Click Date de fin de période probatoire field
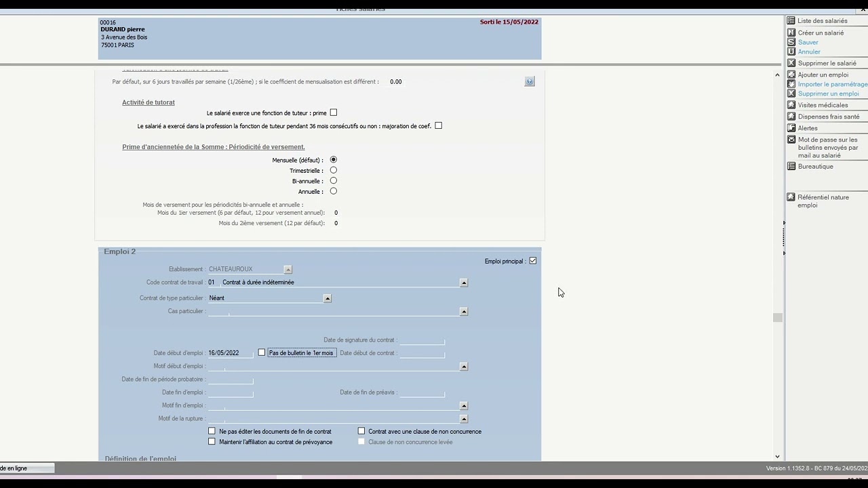Screen dimensions: 868x488 tap(231, 380)
